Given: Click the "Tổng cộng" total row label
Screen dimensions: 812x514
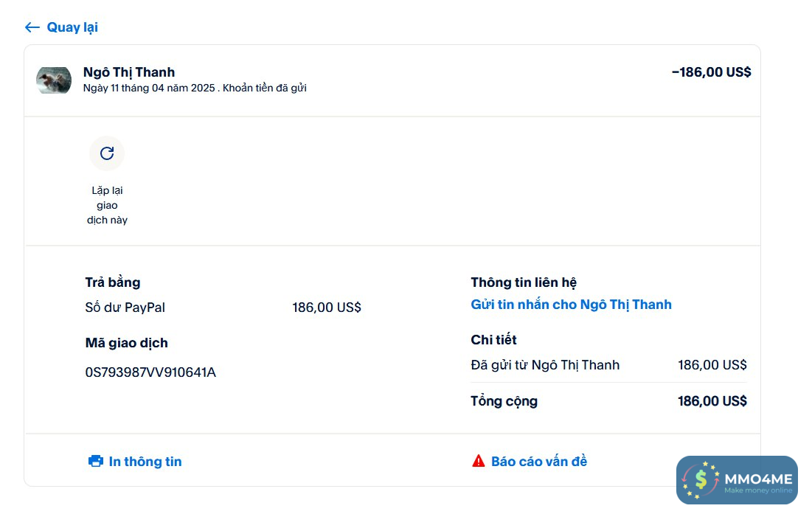Looking at the screenshot, I should [x=504, y=401].
